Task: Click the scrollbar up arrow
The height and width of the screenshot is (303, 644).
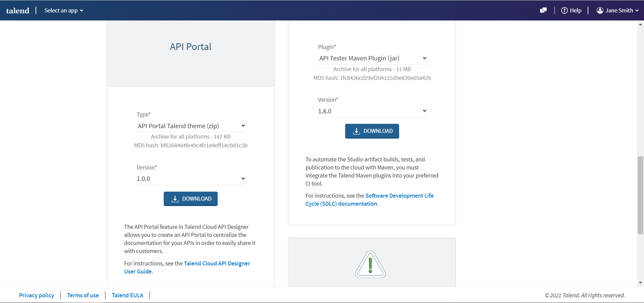Action: (640, 24)
